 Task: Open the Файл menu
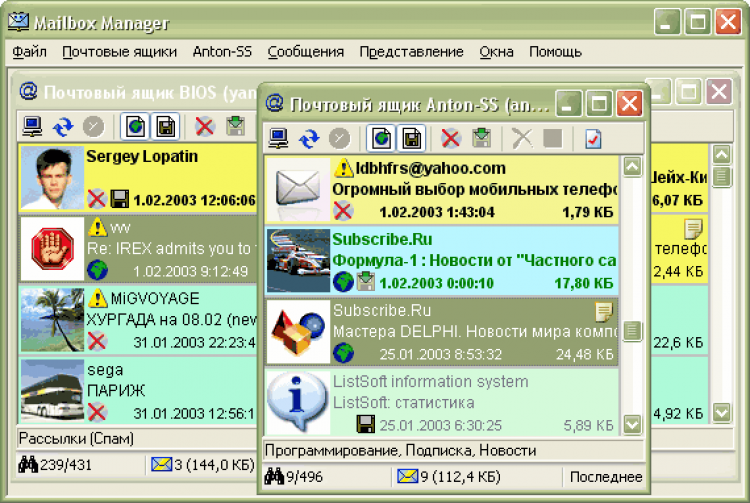(30, 51)
